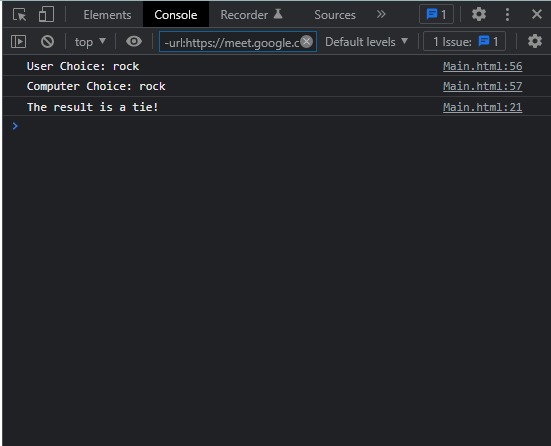Clear the filter text with X button
This screenshot has width=551, height=446.
[306, 41]
